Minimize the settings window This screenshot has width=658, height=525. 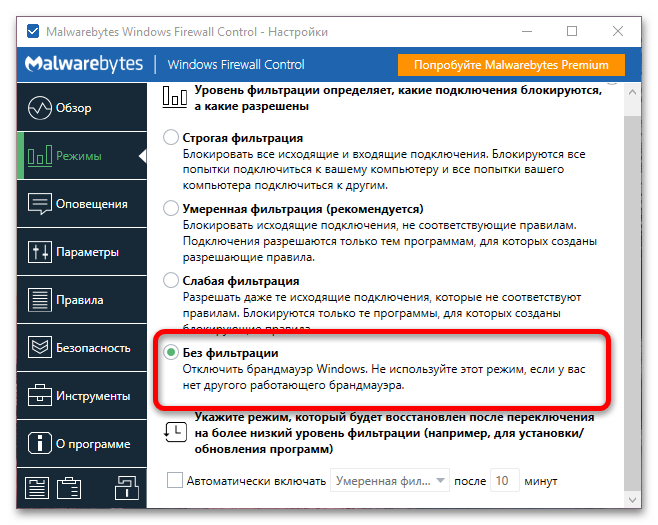(x=527, y=31)
